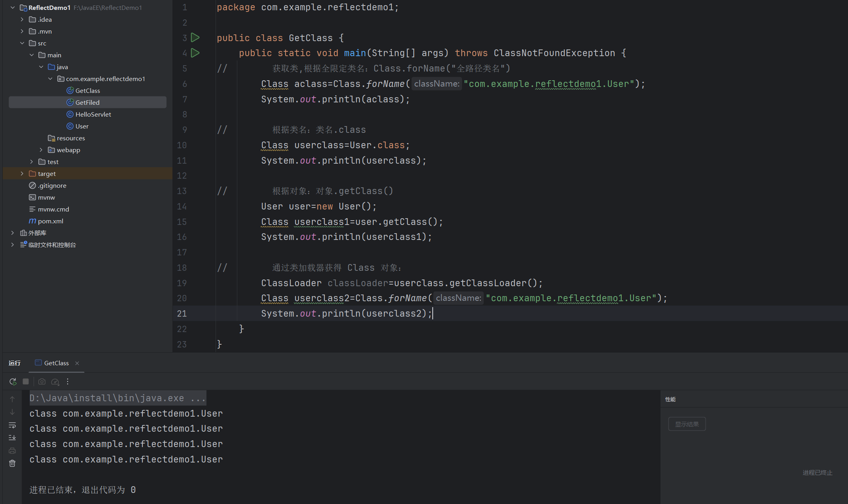The height and width of the screenshot is (504, 848).
Task: Click the folded java.exe command line in console
Action: tap(117, 398)
